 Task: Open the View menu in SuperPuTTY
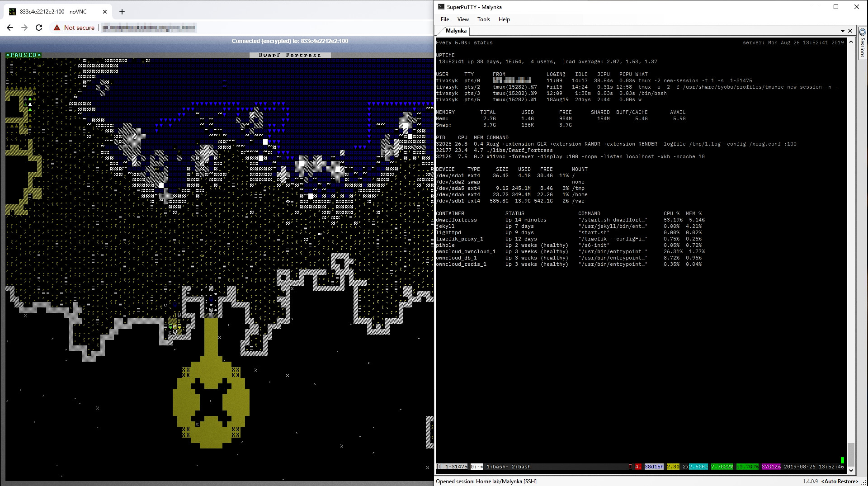[x=463, y=19]
